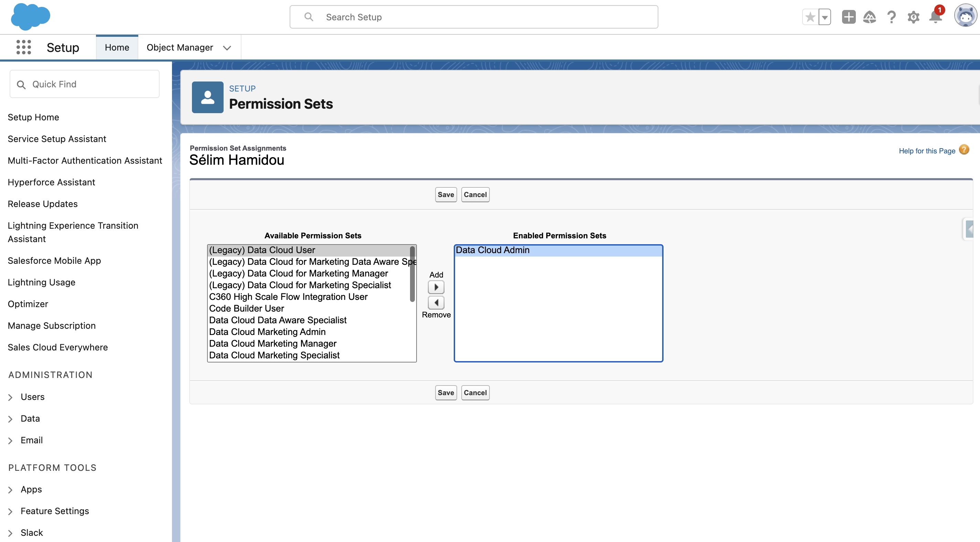This screenshot has height=542, width=980.
Task: Open the Trailhead guidance icon
Action: pyautogui.click(x=870, y=17)
